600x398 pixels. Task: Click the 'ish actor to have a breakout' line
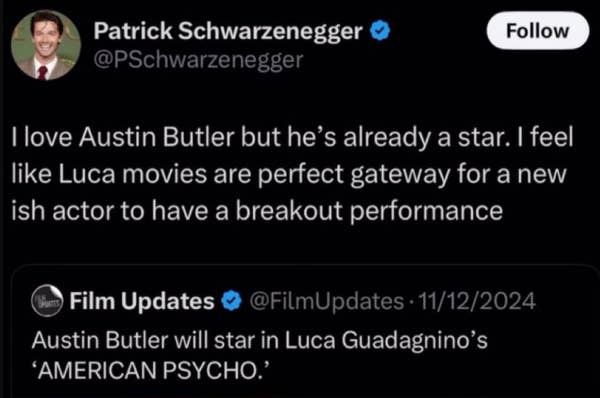point(257,211)
